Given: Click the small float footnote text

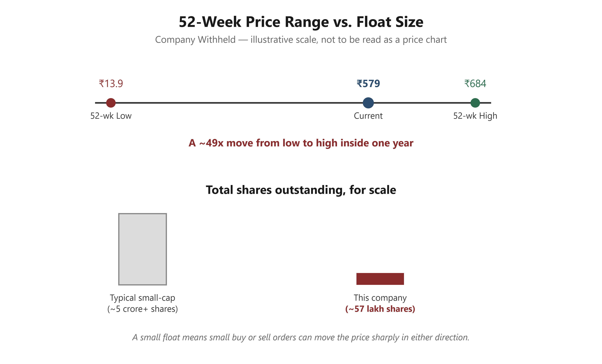Looking at the screenshot, I should point(301,337).
